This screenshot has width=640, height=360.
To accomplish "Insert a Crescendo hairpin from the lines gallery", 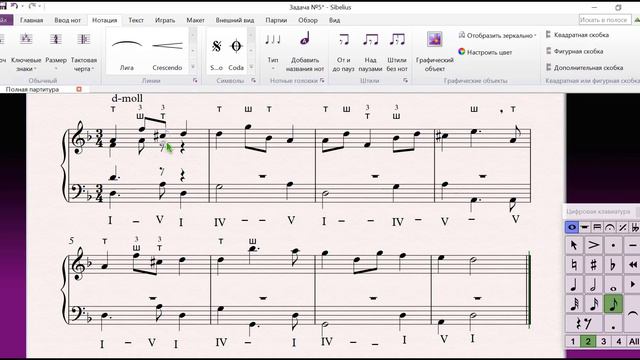I will pyautogui.click(x=167, y=51).
